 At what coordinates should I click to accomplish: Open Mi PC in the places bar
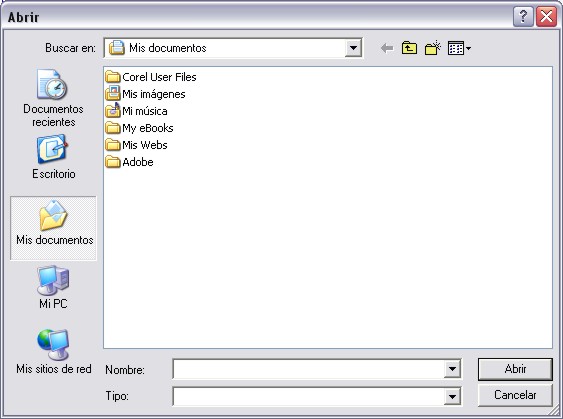tap(53, 287)
